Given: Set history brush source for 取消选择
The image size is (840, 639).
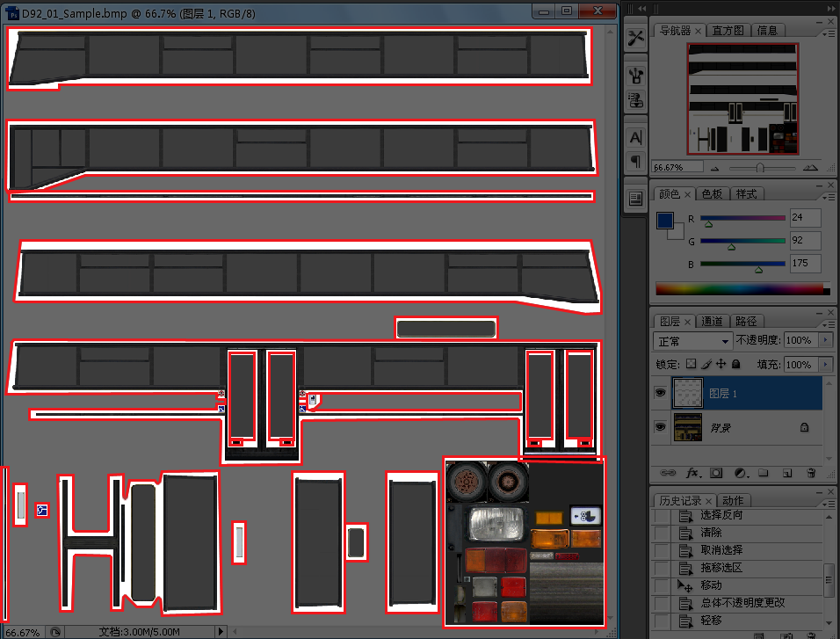Looking at the screenshot, I should [662, 551].
